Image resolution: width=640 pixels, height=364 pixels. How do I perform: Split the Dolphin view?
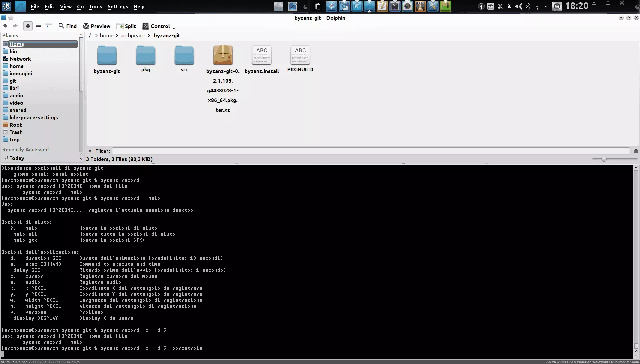[x=126, y=26]
